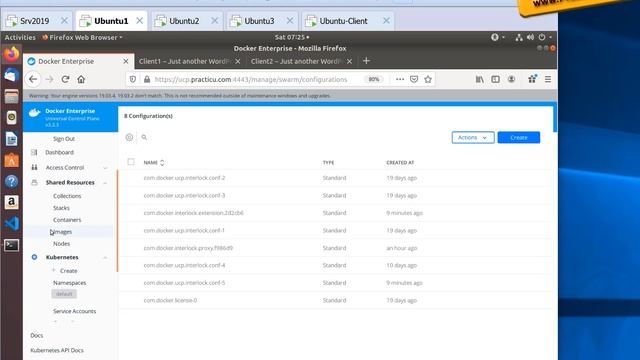Go to the Firefox home page
Screen dimensions: 640x360
(81, 79)
